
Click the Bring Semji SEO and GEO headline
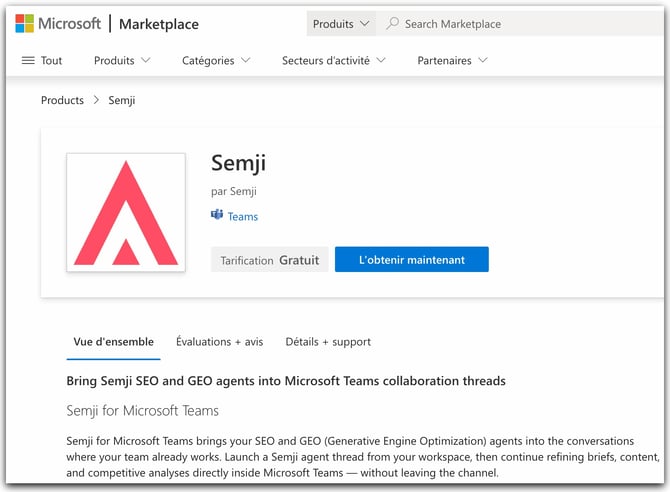pyautogui.click(x=286, y=381)
